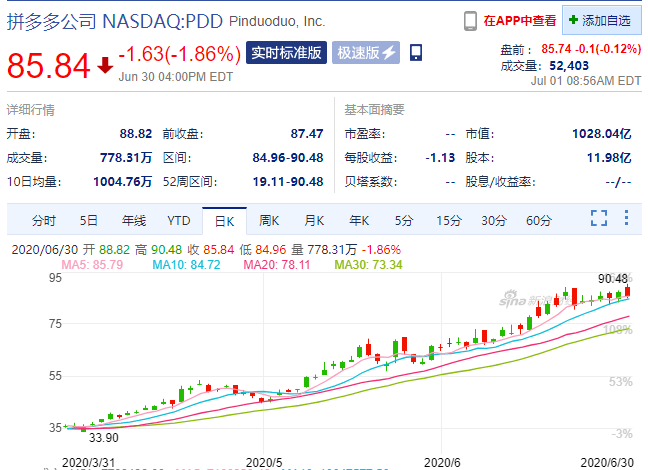Select the 30分 chart tab

[494, 220]
